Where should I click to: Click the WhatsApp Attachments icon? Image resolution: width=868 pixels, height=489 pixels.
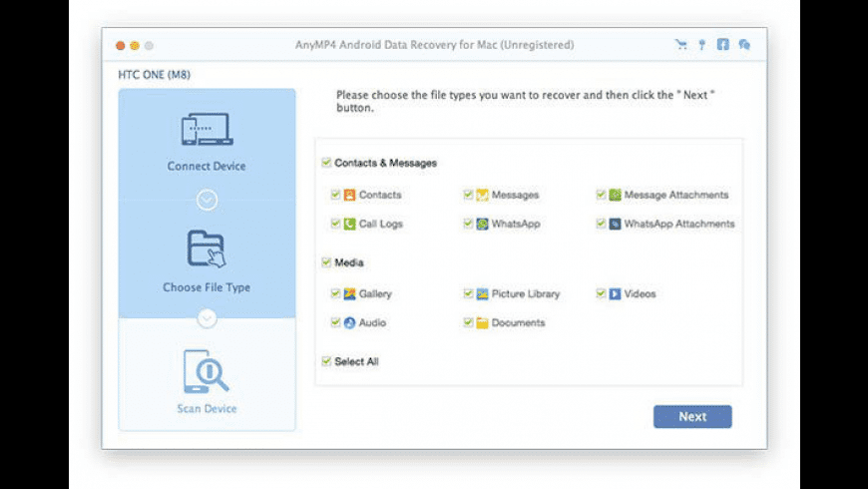615,224
